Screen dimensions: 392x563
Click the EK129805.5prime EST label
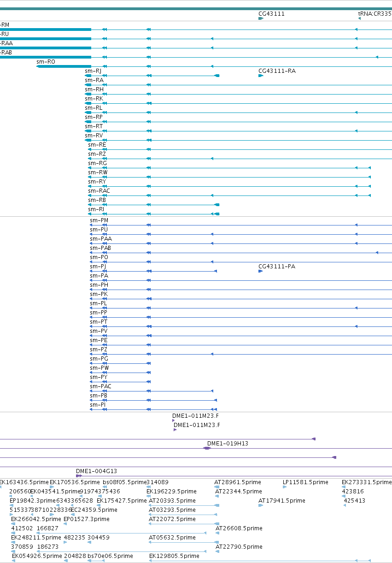tap(174, 556)
